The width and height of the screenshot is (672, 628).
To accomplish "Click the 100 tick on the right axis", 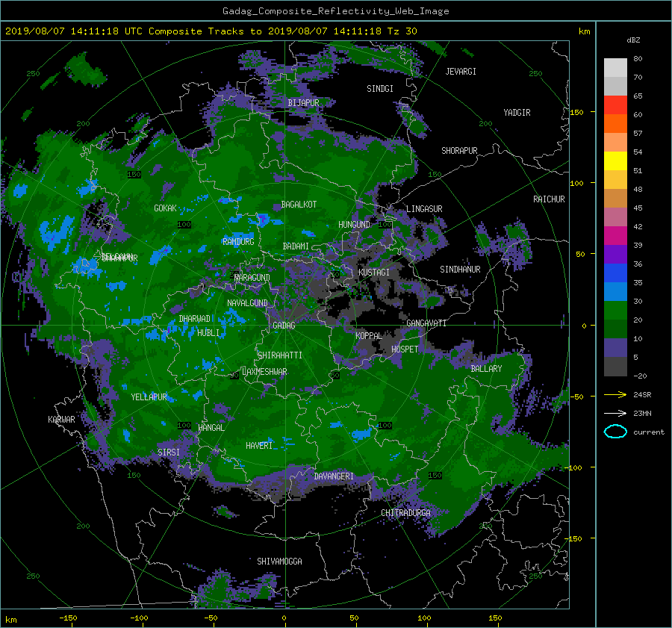I will click(x=577, y=183).
